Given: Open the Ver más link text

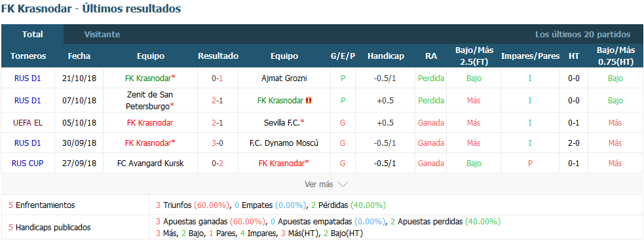Looking at the screenshot, I should coord(318,184).
